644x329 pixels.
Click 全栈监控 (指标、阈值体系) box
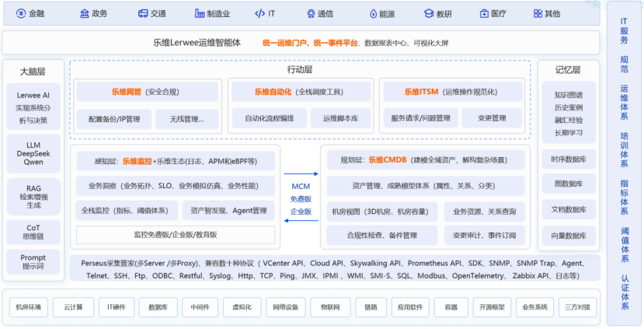127,211
